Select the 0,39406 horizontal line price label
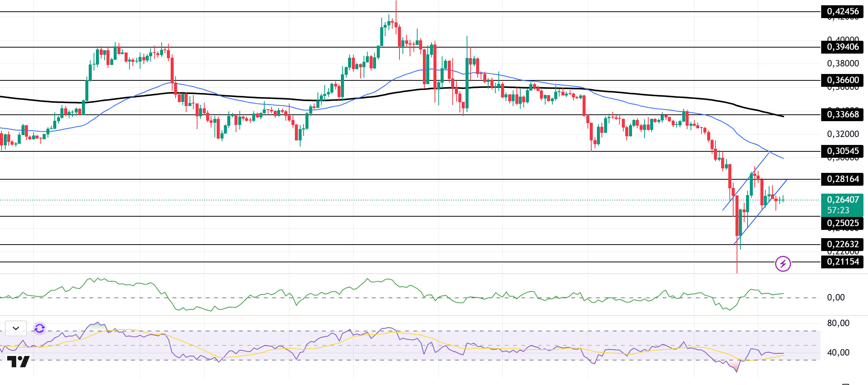 pyautogui.click(x=842, y=47)
